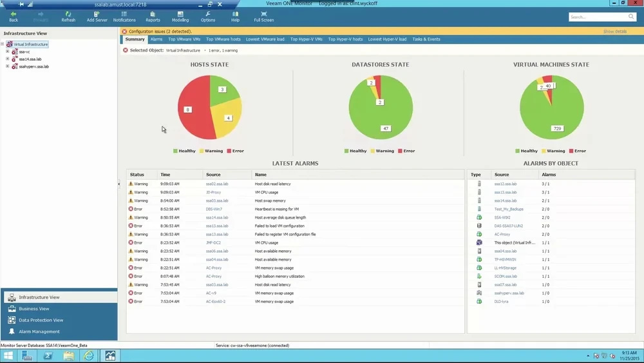Click the ssahyperv.ssa.lab type icon

coord(479,293)
